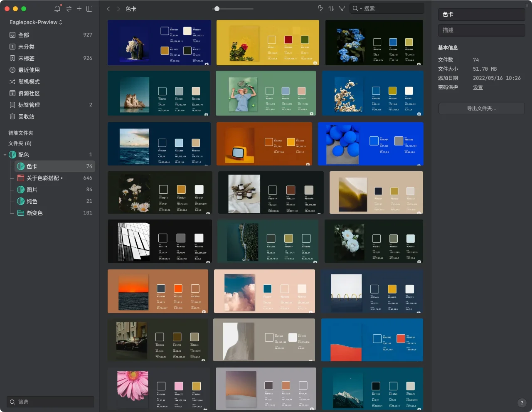Viewport: 532px width, 412px height.
Task: Click the 设置 password protection link
Action: click(x=478, y=87)
